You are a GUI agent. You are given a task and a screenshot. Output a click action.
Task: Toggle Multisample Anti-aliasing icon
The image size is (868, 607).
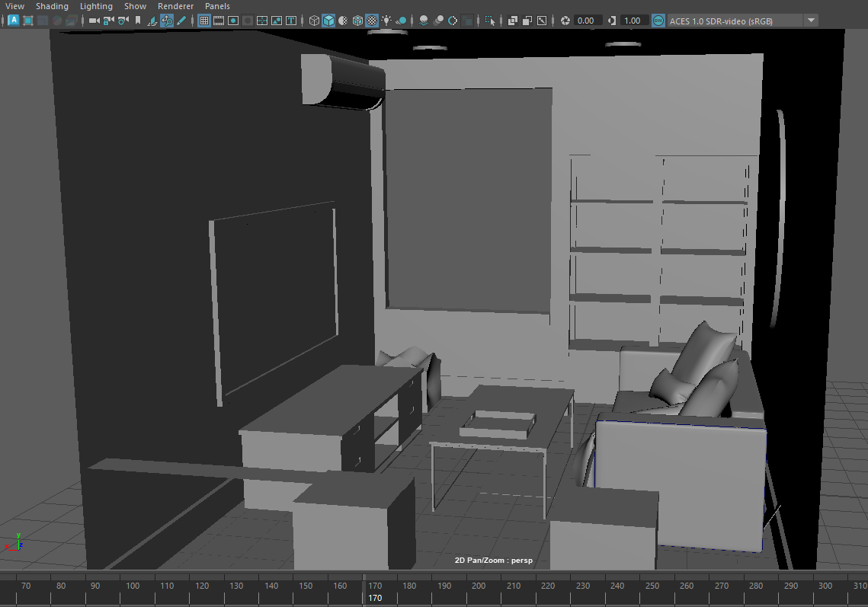point(453,21)
